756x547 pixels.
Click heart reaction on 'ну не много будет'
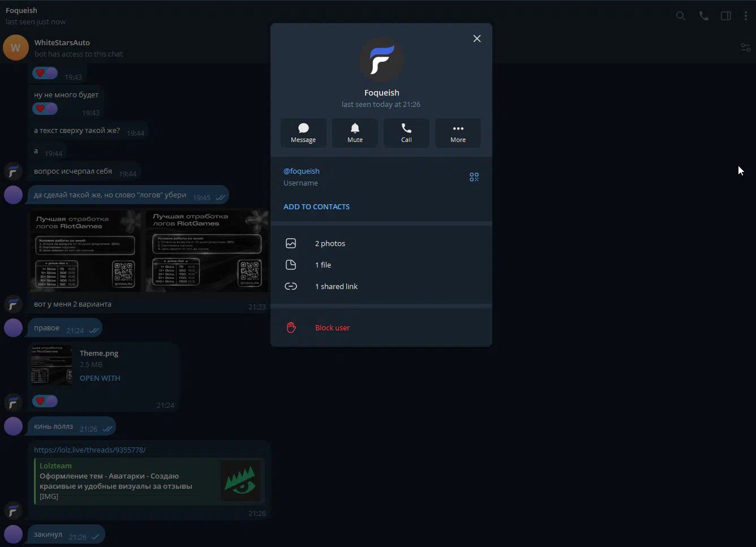click(x=45, y=108)
